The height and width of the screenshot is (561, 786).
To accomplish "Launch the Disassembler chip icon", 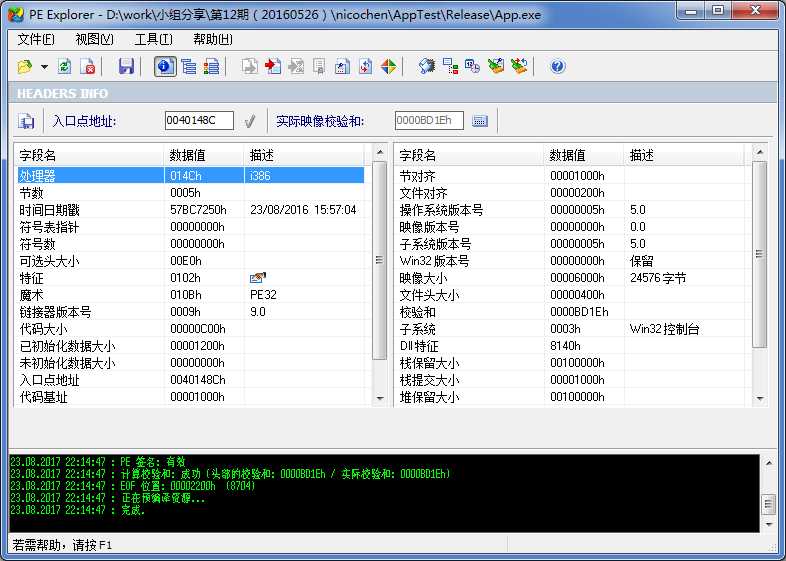I will click(x=427, y=66).
